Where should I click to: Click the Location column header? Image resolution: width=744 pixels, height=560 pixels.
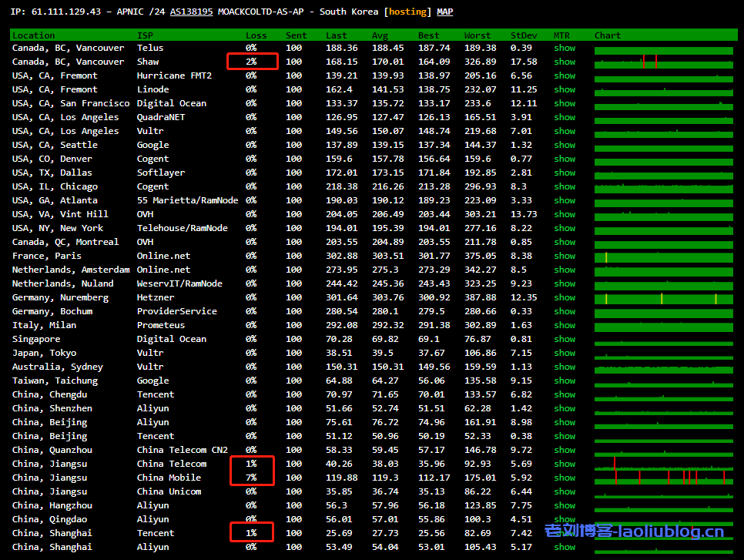tap(33, 35)
